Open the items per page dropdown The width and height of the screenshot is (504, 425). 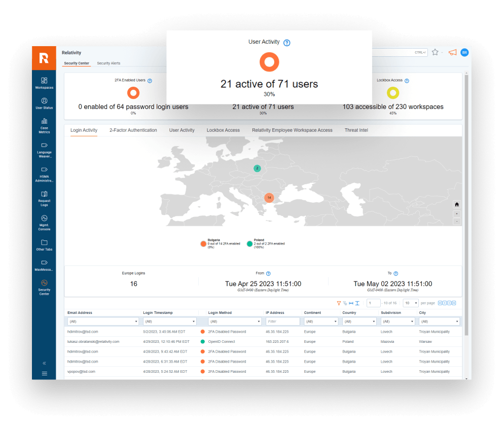click(x=411, y=303)
